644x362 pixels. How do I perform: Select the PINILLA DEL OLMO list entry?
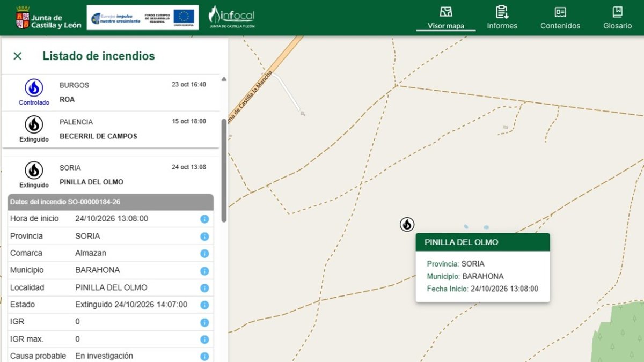pyautogui.click(x=111, y=175)
